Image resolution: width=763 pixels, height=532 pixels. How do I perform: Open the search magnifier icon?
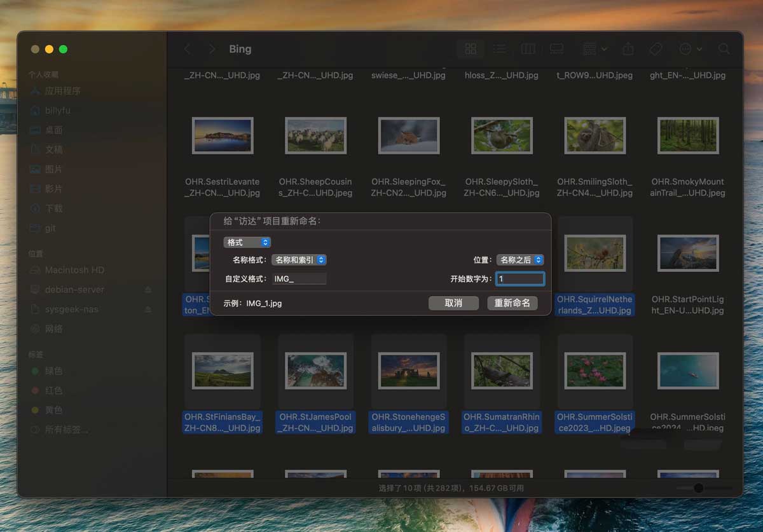click(x=724, y=49)
